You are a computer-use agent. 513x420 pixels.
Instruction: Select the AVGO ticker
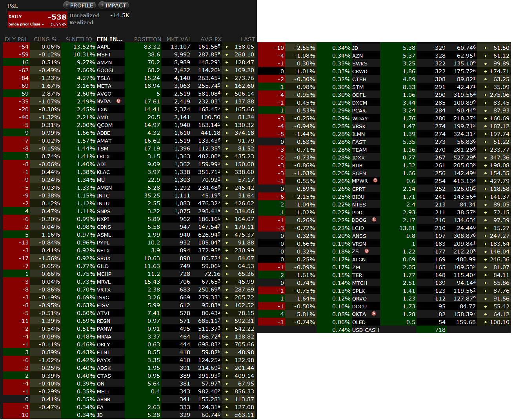(104, 94)
